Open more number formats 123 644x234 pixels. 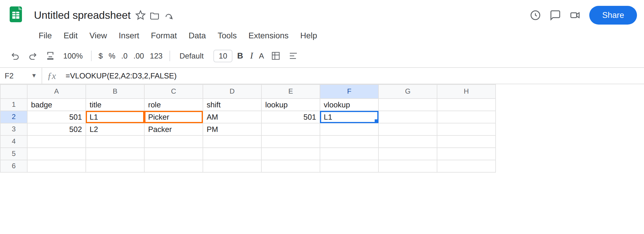tap(156, 56)
